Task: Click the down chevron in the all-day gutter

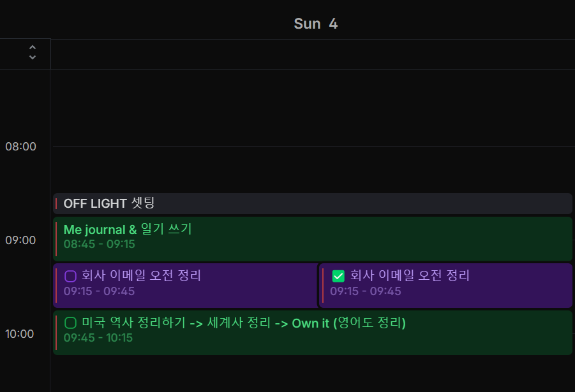Action: point(33,57)
